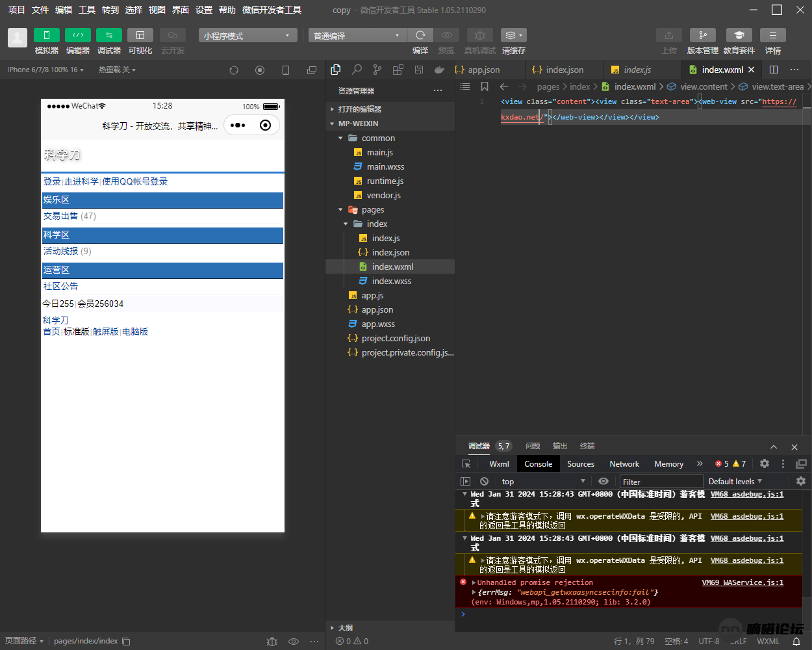This screenshot has height=650, width=812.
Task: Switch to the Network tab
Action: 624,463
